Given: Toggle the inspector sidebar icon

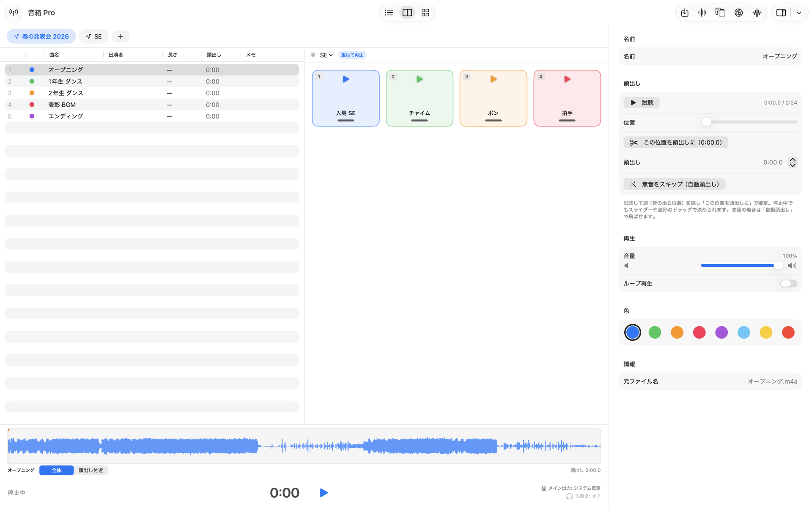Looking at the screenshot, I should (x=781, y=13).
